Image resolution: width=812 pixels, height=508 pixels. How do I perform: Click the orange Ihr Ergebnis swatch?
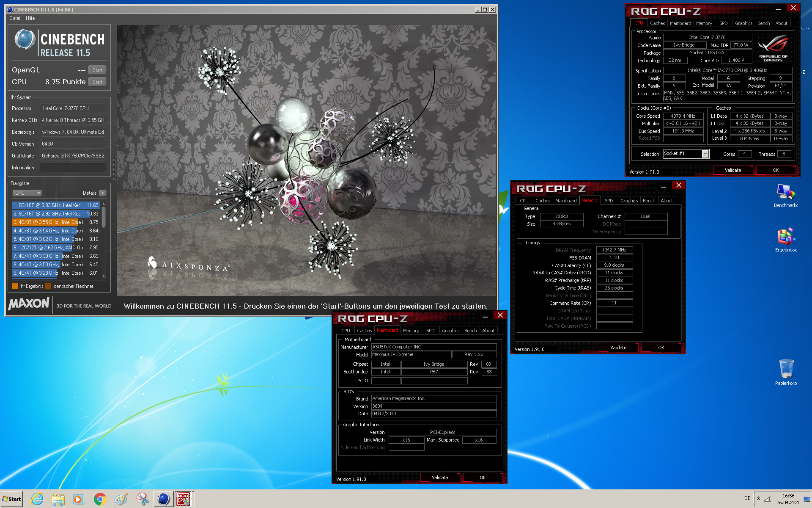(15, 286)
